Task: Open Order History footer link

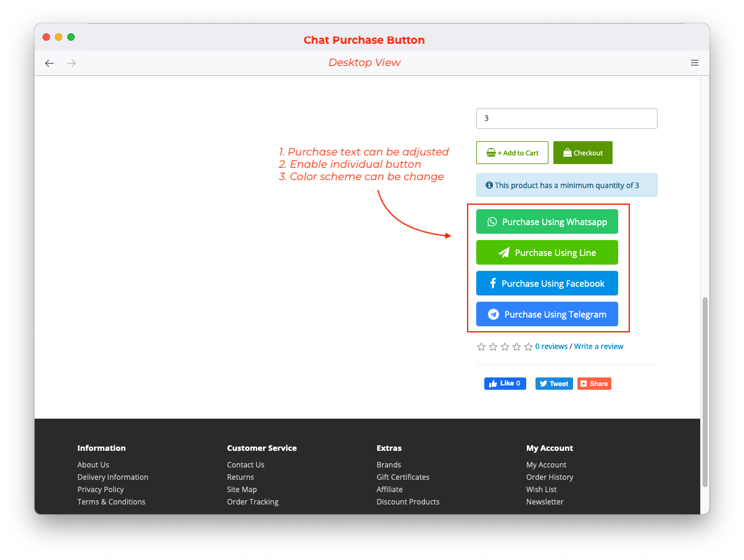Action: point(550,477)
